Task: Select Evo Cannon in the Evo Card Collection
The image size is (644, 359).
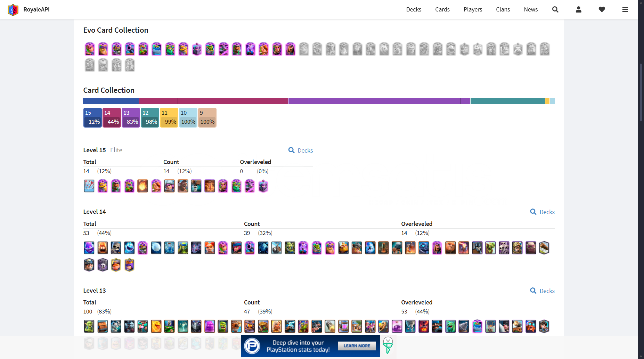Action: 130,49
